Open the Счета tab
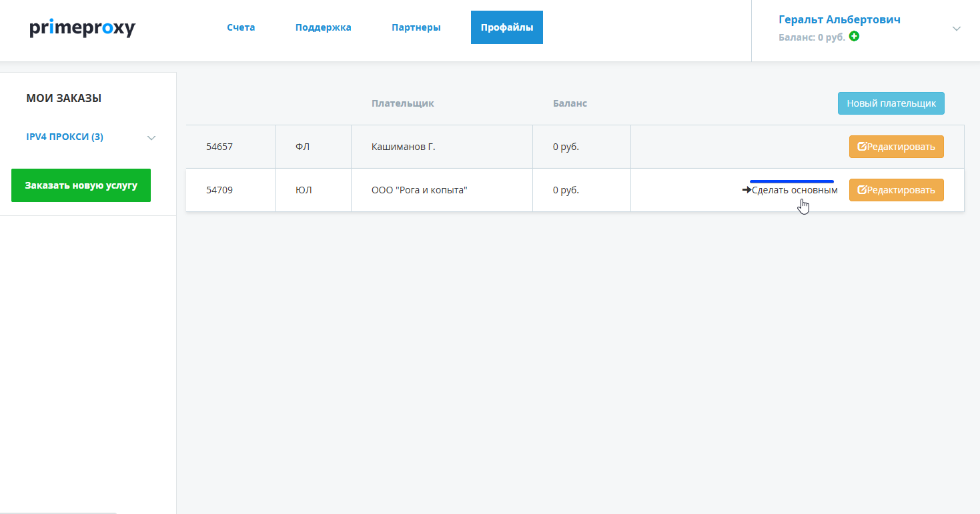The width and height of the screenshot is (980, 514). (241, 27)
